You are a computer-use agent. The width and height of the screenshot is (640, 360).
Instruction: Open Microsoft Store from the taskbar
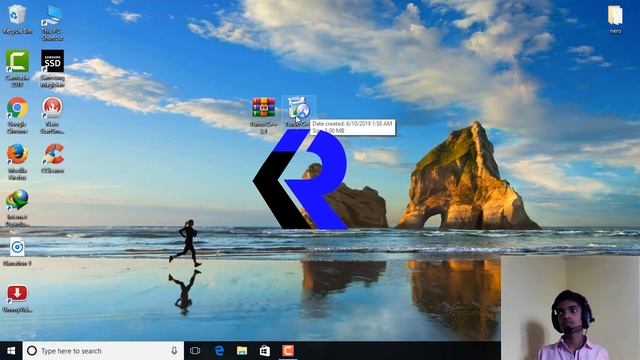(x=265, y=351)
